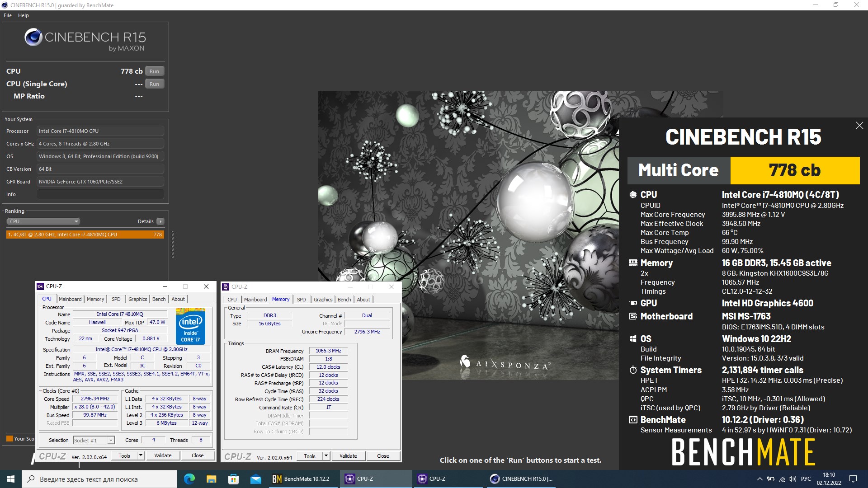868x488 pixels.
Task: Select the 4C/8T i7-4810MQ ranking entry
Action: point(85,235)
